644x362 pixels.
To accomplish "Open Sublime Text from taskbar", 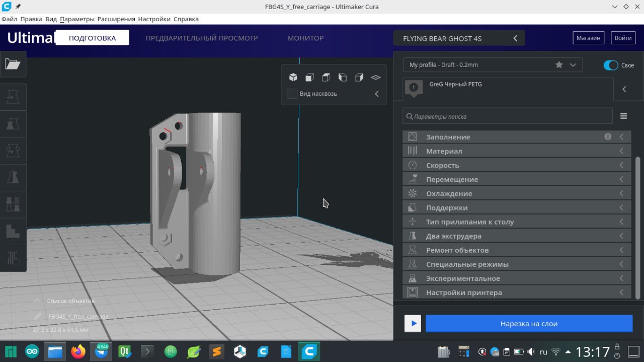I will [217, 351].
